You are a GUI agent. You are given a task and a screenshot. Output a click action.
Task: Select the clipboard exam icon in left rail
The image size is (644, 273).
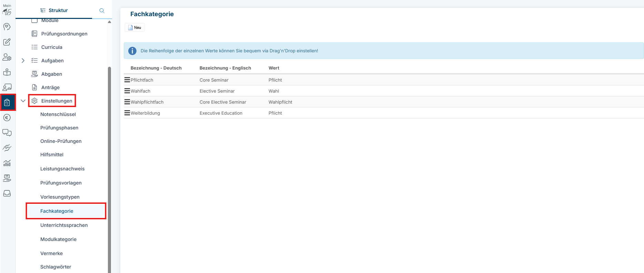pyautogui.click(x=7, y=102)
